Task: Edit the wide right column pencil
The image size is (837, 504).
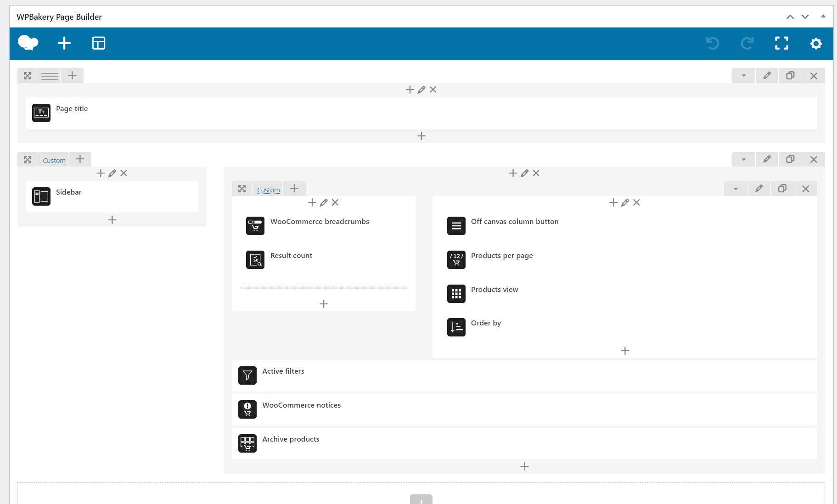Action: [524, 173]
